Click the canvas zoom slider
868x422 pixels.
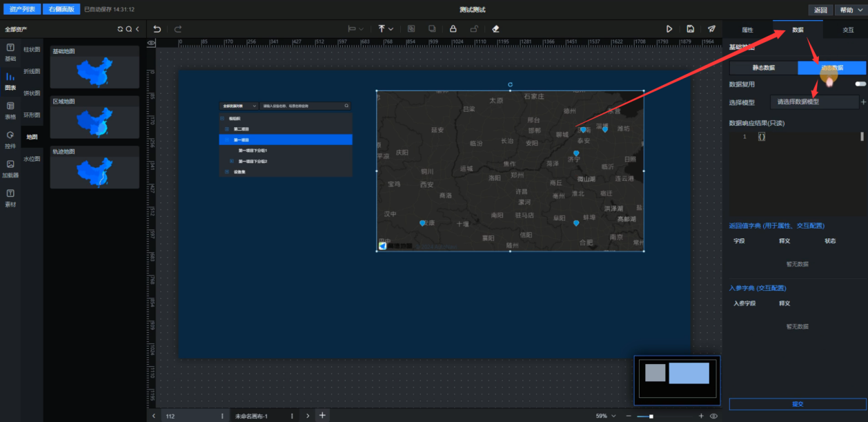[645, 416]
